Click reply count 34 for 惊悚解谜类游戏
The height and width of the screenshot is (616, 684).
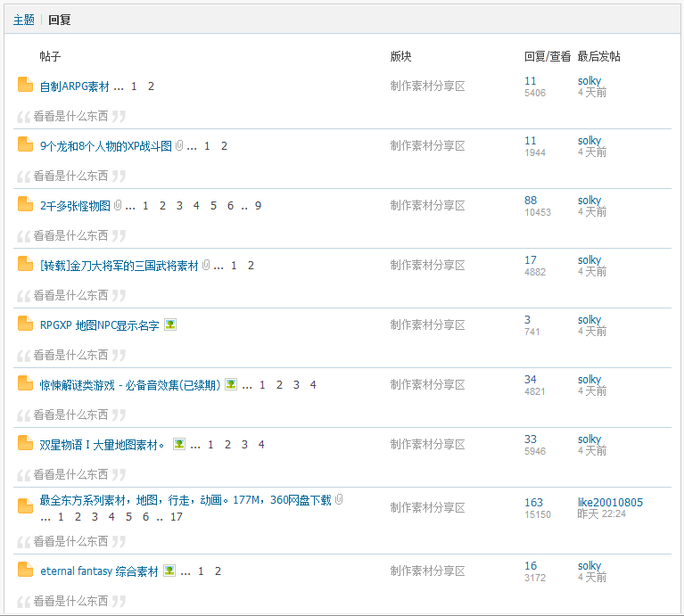531,380
